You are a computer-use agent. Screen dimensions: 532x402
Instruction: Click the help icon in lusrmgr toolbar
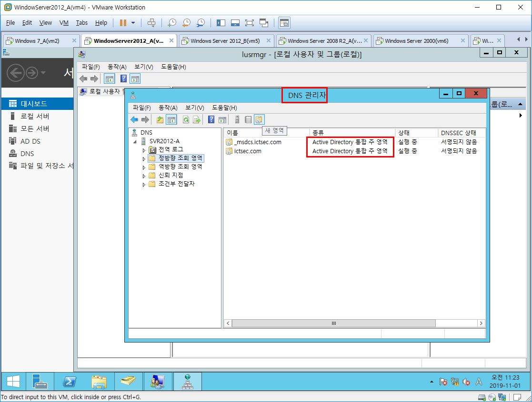123,79
